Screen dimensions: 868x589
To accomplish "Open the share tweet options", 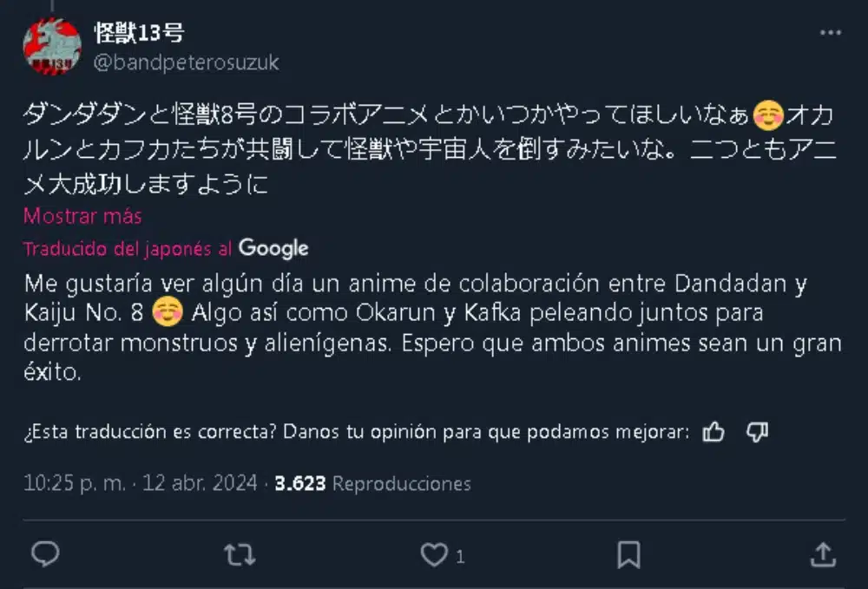I will [823, 554].
